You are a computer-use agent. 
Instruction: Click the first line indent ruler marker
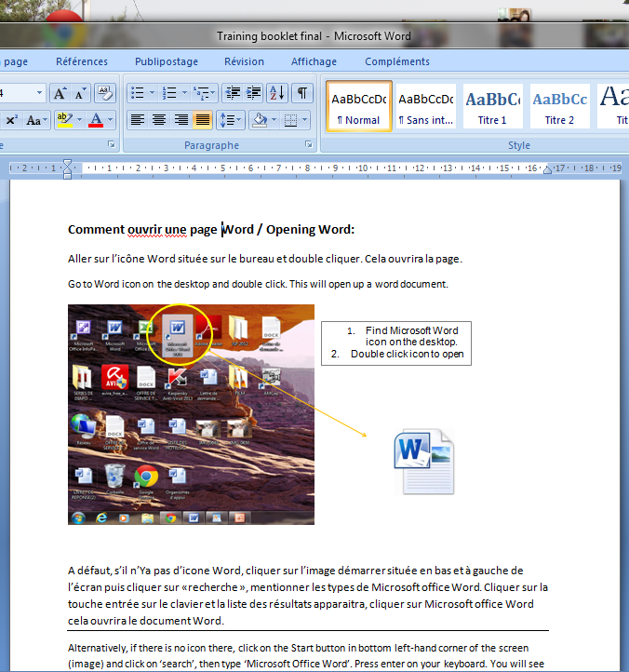67,163
